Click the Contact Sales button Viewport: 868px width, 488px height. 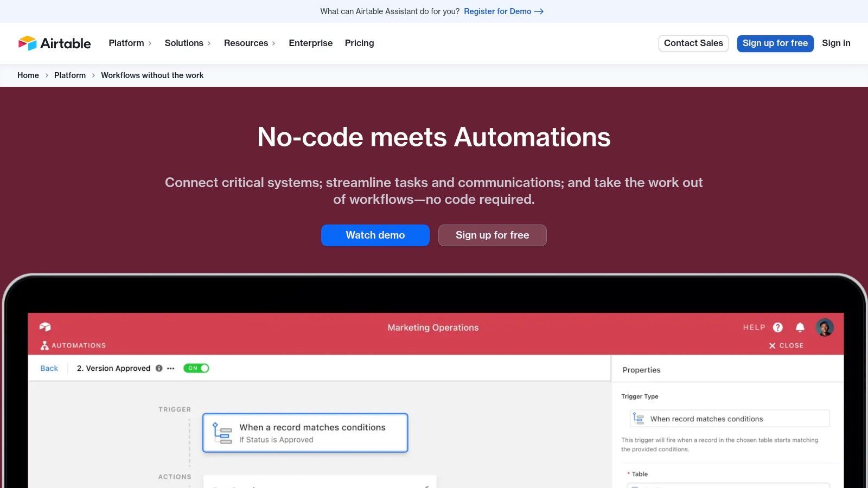(693, 43)
